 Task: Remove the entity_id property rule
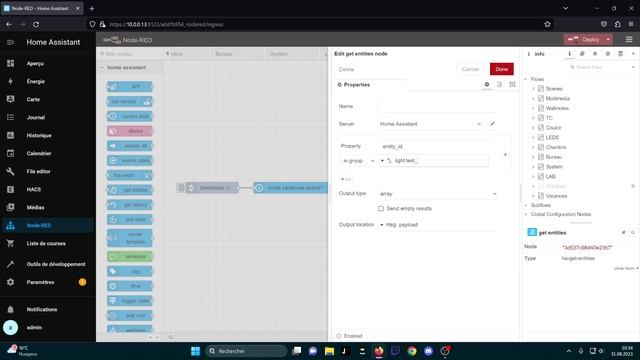505,155
